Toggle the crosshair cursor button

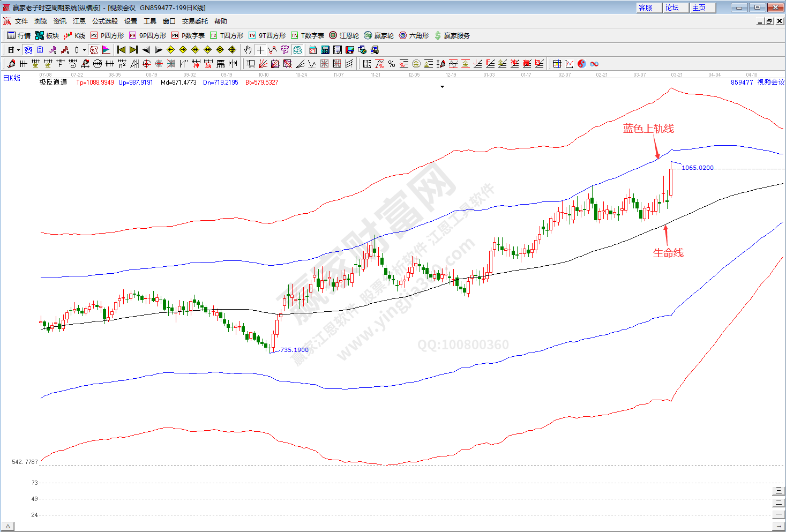[x=260, y=50]
